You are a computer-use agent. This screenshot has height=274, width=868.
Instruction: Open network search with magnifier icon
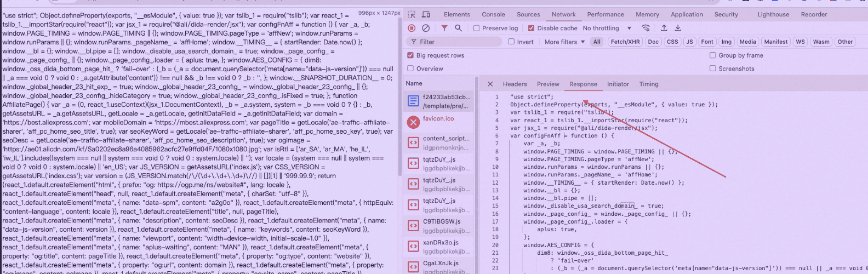[x=458, y=28]
